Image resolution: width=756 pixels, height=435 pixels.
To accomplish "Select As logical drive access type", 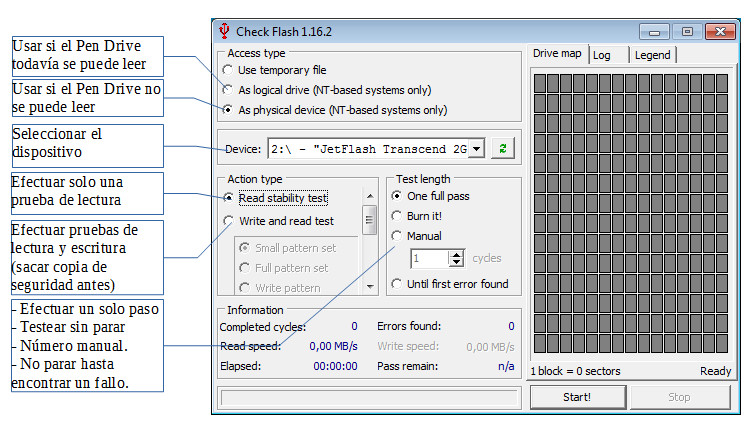I will click(x=228, y=90).
